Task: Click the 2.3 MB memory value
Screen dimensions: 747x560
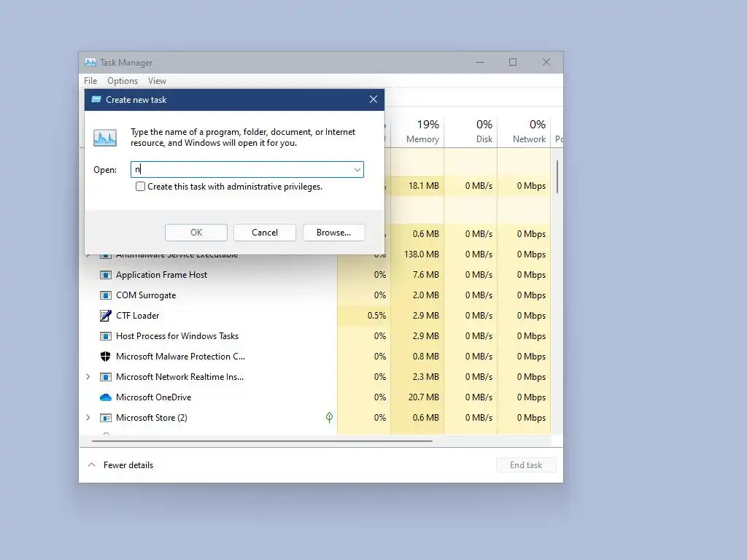Action: [x=426, y=377]
